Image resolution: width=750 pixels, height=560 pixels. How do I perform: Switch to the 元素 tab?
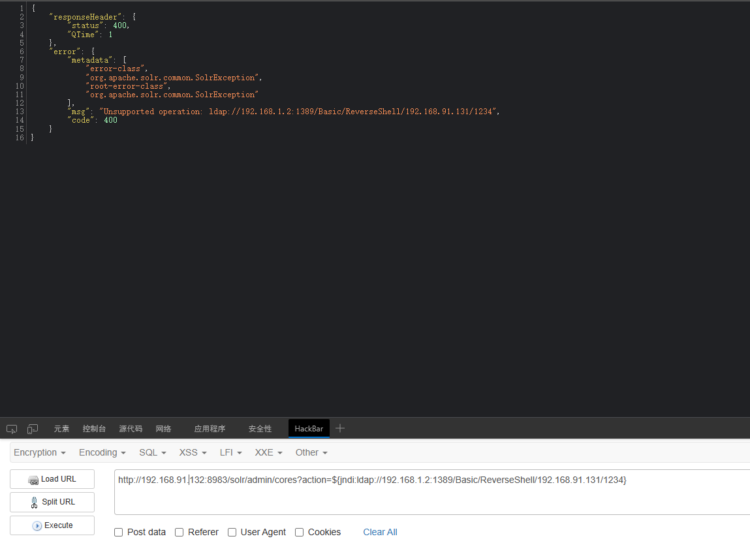tap(61, 429)
